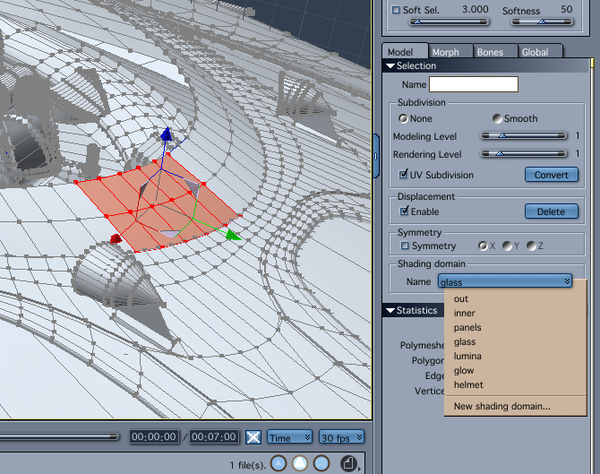Select the Smooth subdivision radio button
The image size is (600, 474).
[x=497, y=119]
